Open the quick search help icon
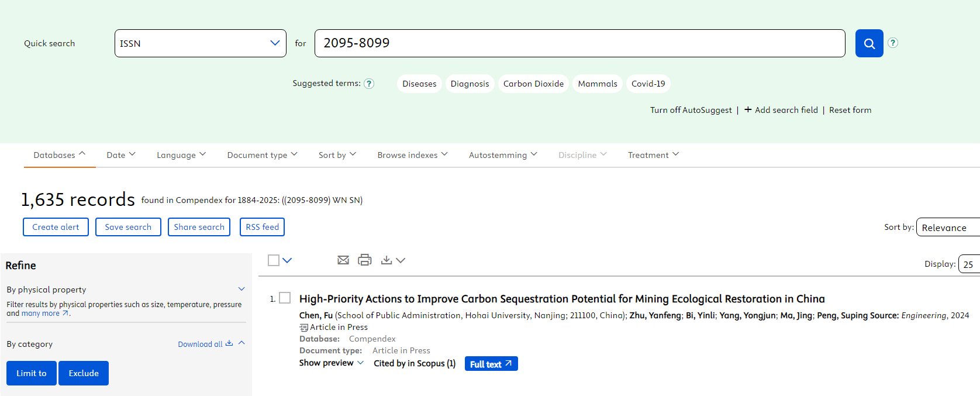Screen dimensions: 980x396 893,43
